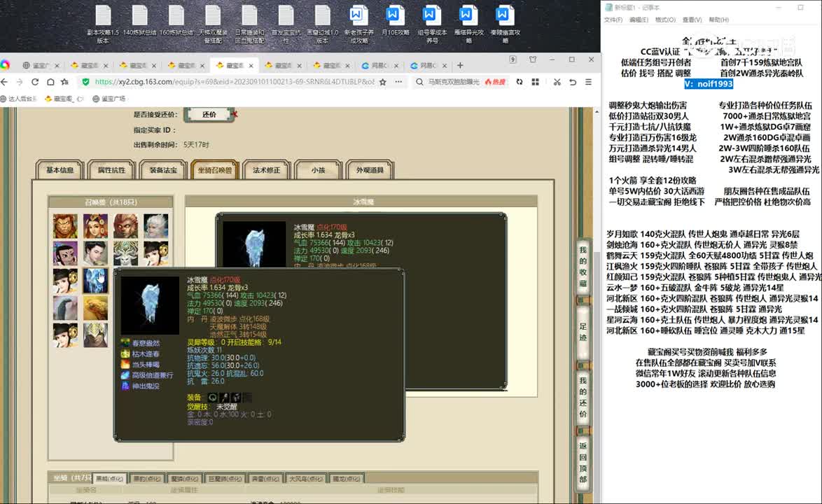Open the 外观道具 tab
This screenshot has width=822, height=504.
[x=370, y=169]
